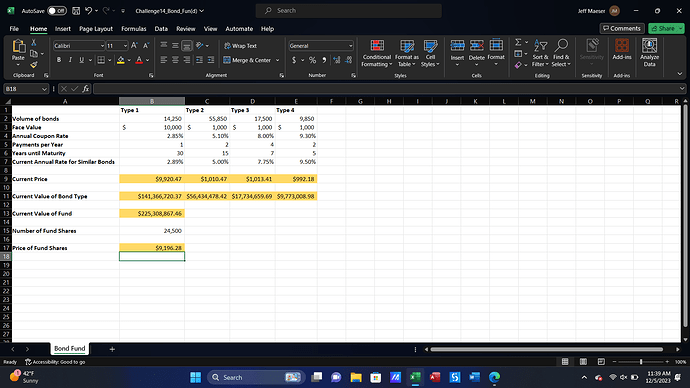690x388 pixels.
Task: Click Analyze Data
Action: [650, 52]
